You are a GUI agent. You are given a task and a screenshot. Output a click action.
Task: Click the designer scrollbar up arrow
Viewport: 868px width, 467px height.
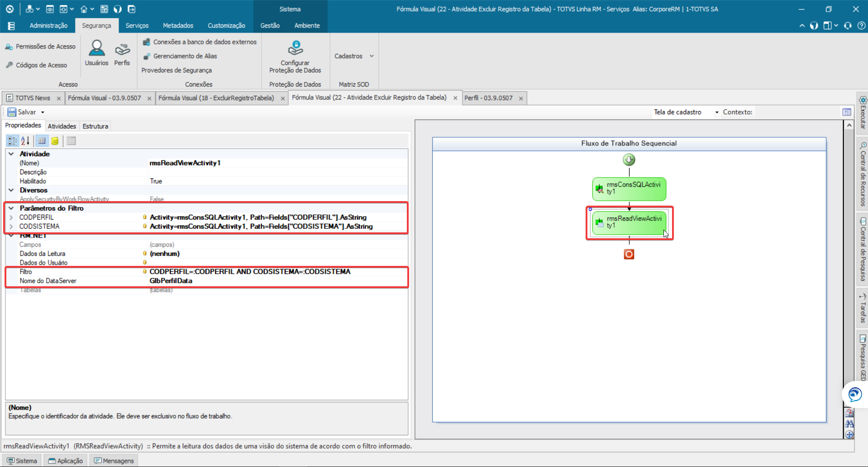point(849,125)
